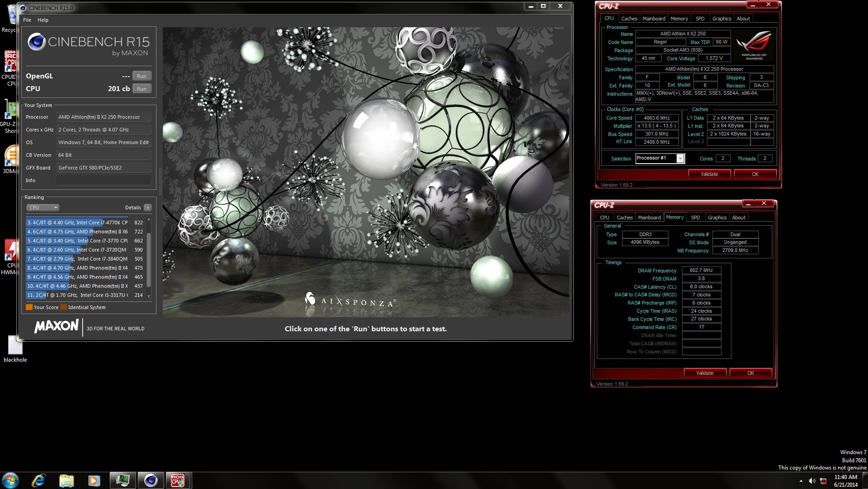
Task: Click ROG logo in top CPU-Z window
Action: [x=754, y=45]
